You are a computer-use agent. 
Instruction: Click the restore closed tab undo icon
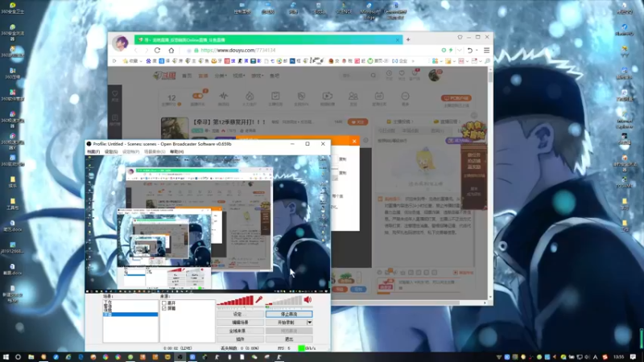point(470,50)
